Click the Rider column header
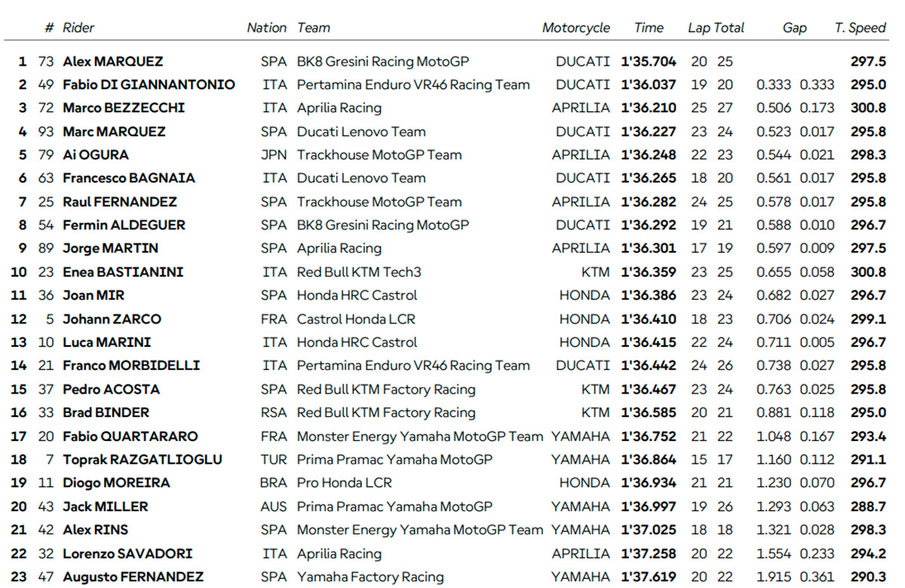 click(x=78, y=28)
